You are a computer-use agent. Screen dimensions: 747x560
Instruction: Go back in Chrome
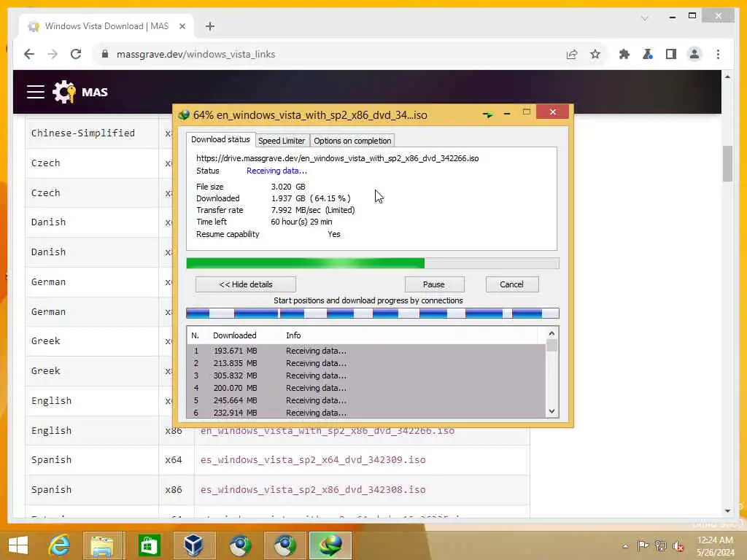point(29,54)
